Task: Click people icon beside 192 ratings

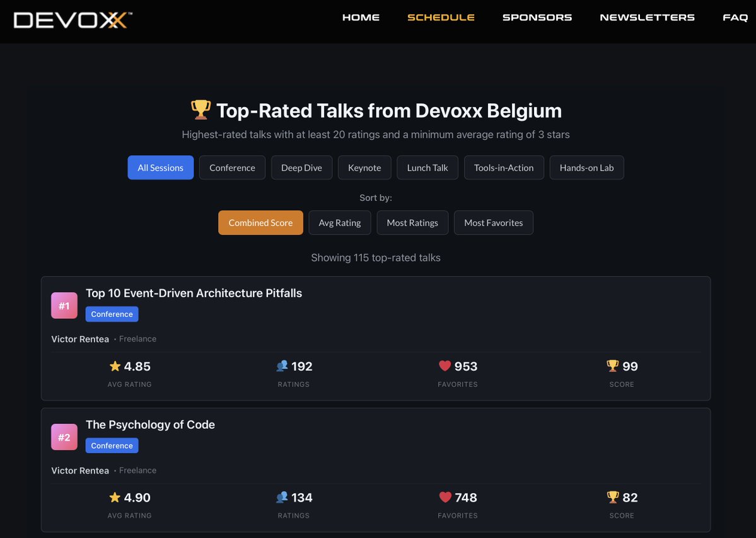Action: pos(282,366)
